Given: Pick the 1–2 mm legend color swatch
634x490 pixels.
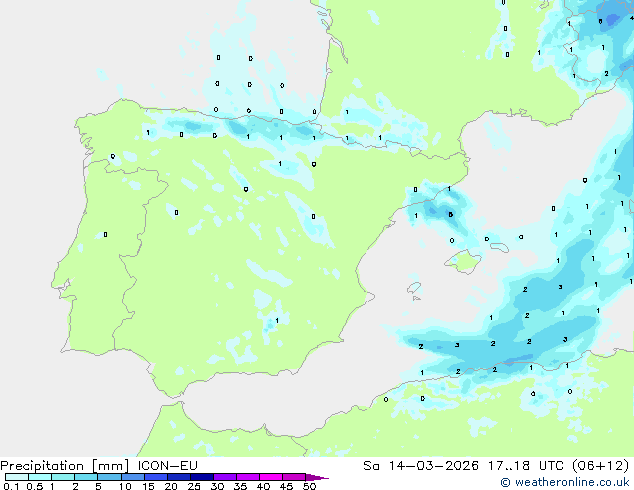Looking at the screenshot, I should tap(63, 477).
